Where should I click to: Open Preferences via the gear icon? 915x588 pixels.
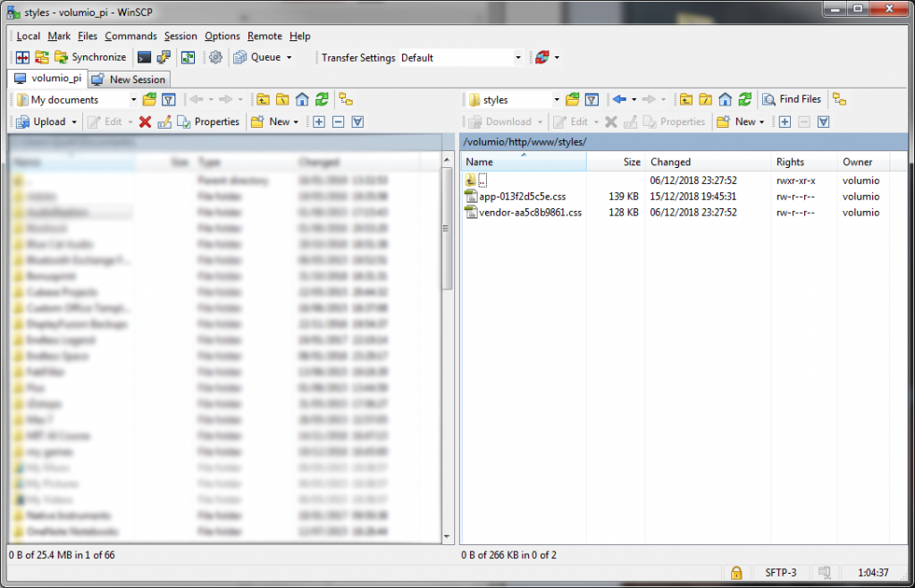click(x=216, y=57)
